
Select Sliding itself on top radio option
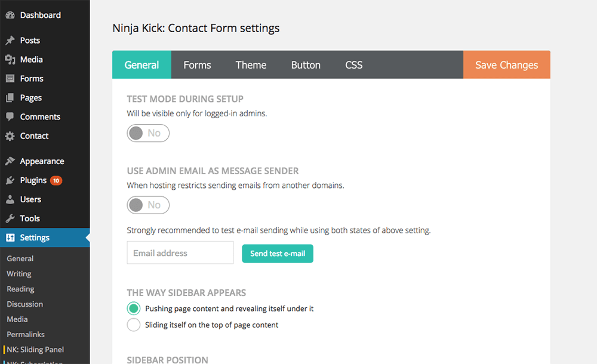[134, 325]
